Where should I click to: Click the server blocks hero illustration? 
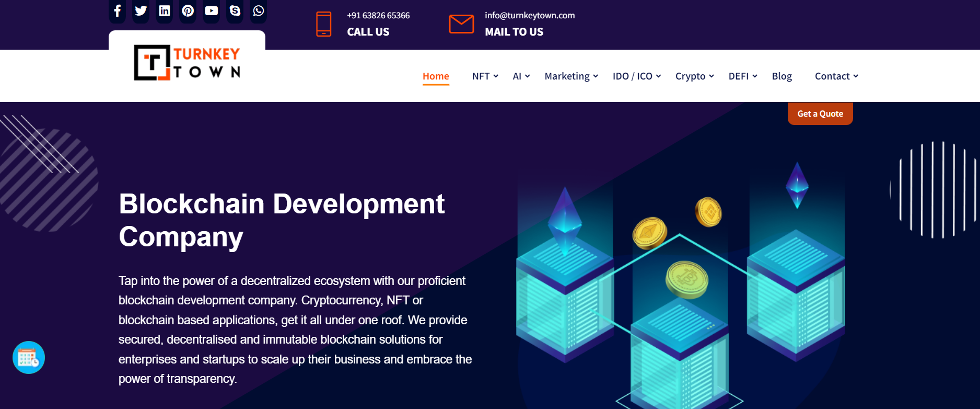point(680,285)
